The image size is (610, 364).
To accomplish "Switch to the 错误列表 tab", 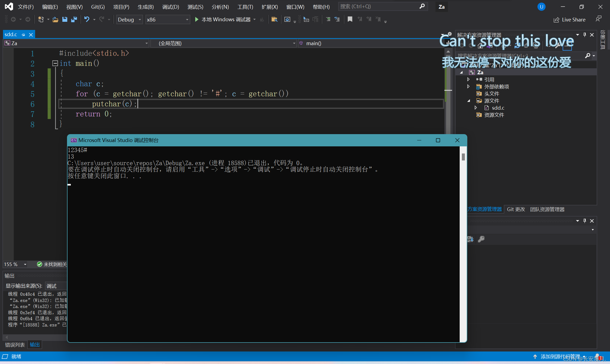I will pos(15,345).
